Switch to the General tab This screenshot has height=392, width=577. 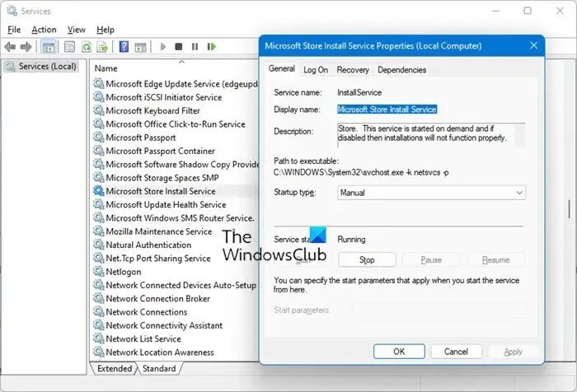click(x=282, y=69)
